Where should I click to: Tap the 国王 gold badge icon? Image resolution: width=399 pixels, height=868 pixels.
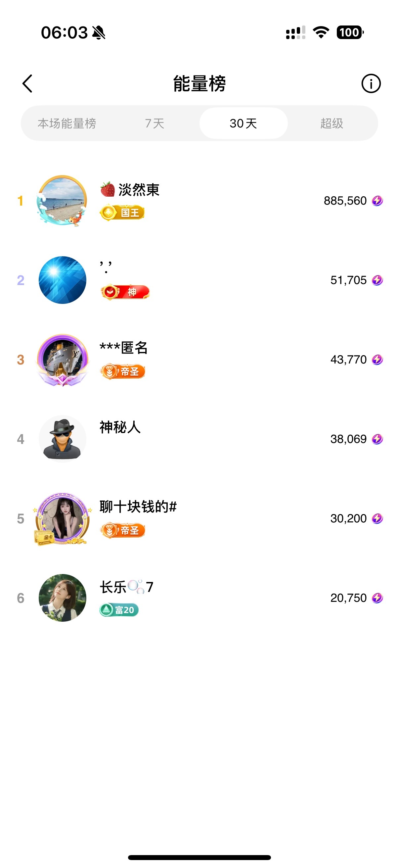(122, 213)
